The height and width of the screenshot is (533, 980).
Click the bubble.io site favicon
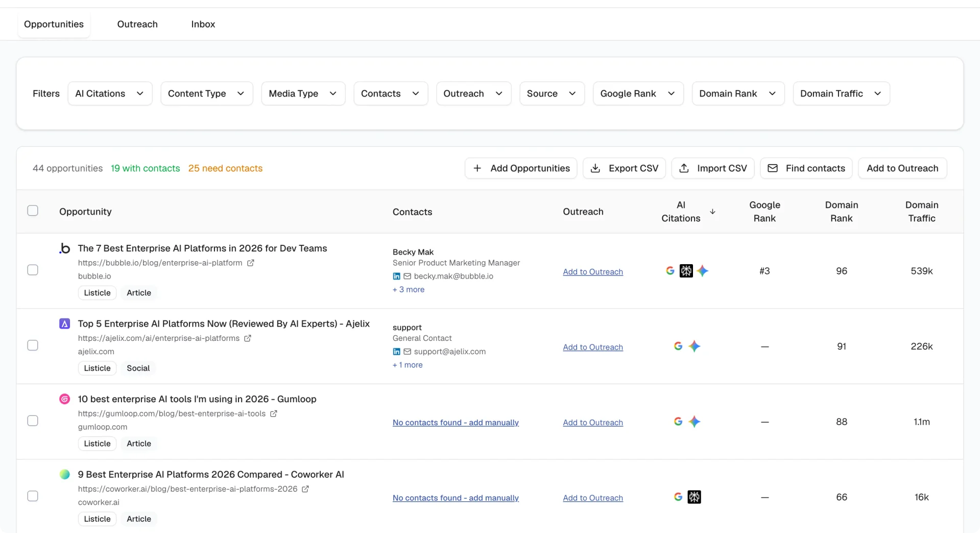[64, 248]
